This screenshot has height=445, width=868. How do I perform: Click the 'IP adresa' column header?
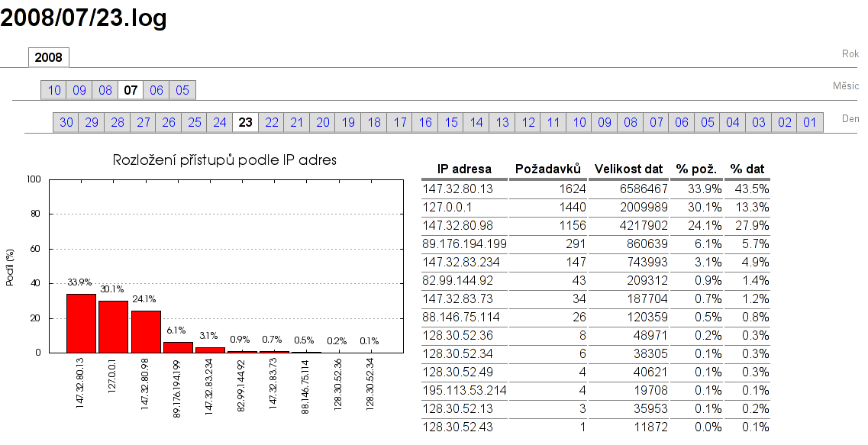(464, 169)
